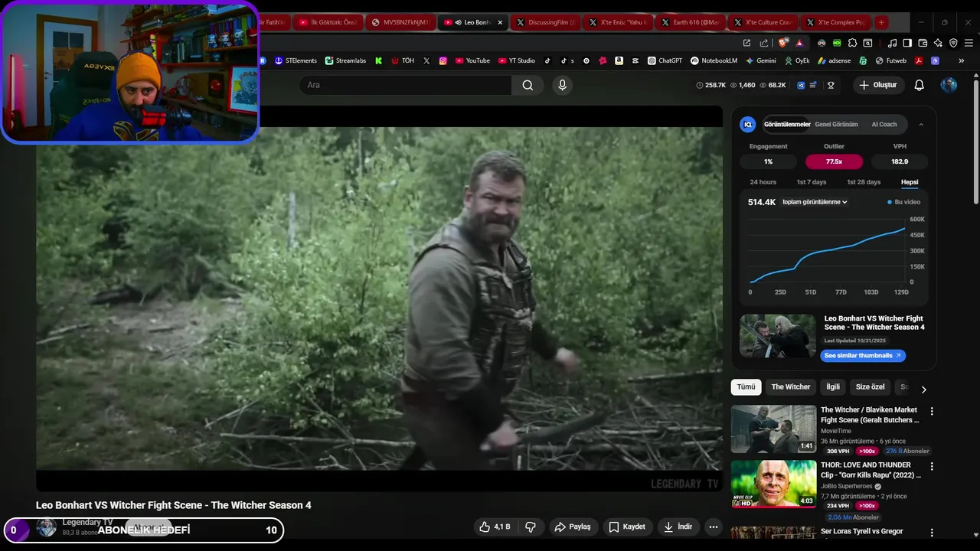Image resolution: width=980 pixels, height=551 pixels.
Task: Dislike the video with thumbs down
Action: (x=530, y=527)
